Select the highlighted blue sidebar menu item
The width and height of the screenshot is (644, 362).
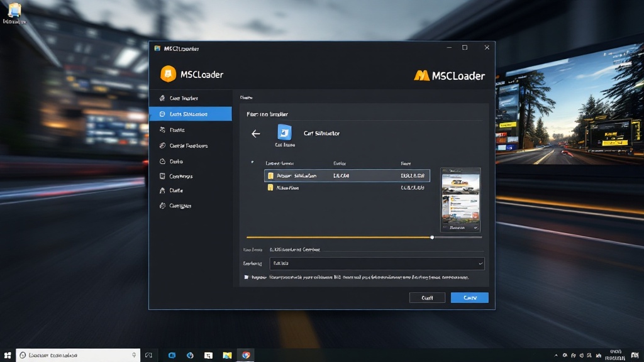pos(190,114)
